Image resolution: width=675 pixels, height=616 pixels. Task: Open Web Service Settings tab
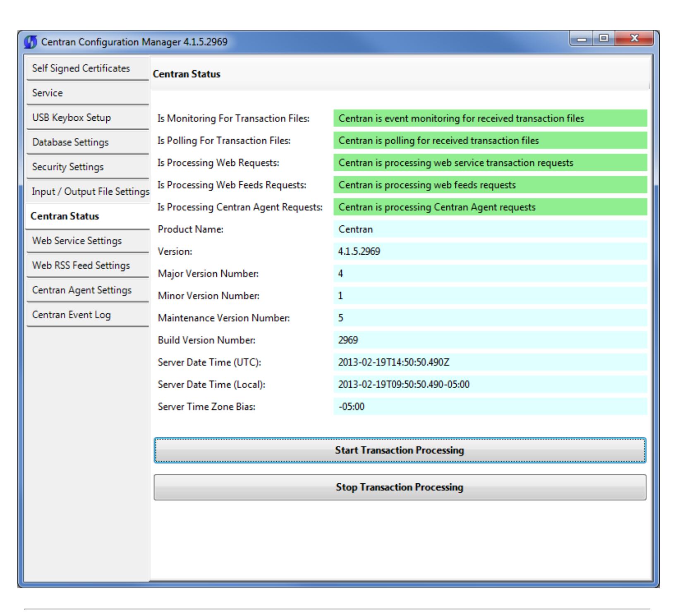point(87,241)
